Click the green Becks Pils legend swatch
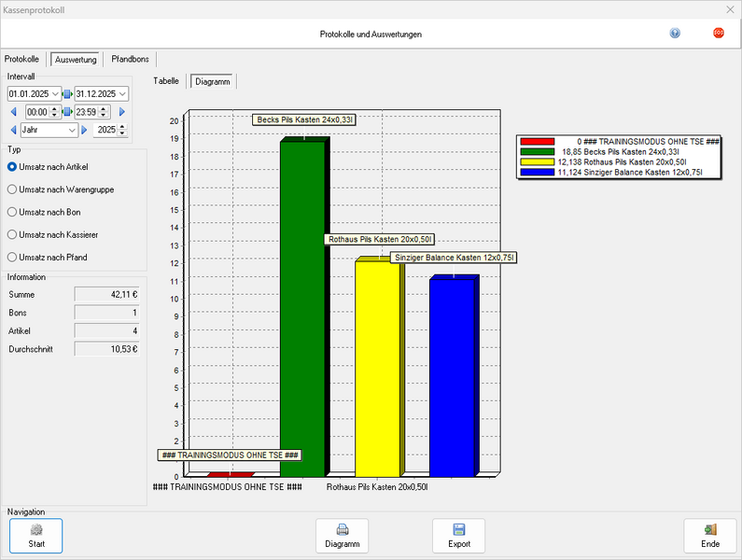The image size is (742, 560). coord(537,151)
